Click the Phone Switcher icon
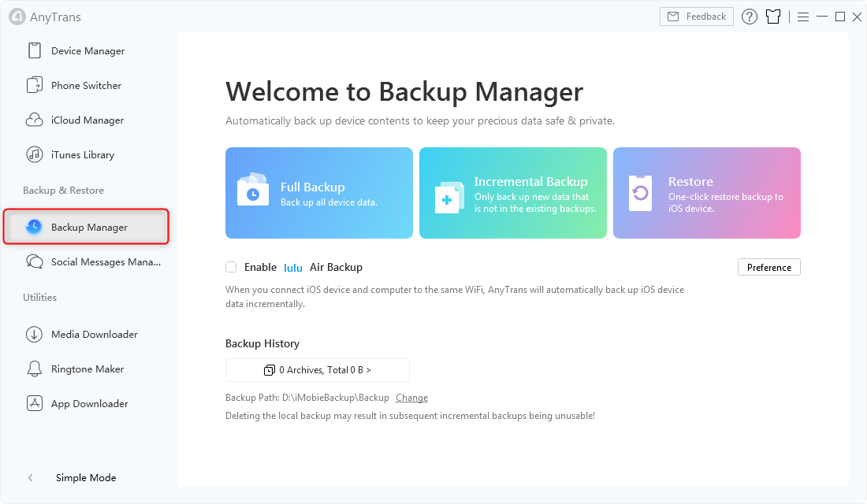This screenshot has height=504, width=867. [34, 85]
